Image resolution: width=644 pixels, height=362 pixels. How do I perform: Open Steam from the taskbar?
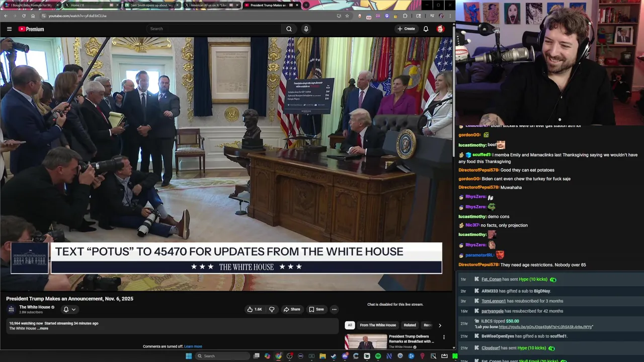(x=334, y=356)
